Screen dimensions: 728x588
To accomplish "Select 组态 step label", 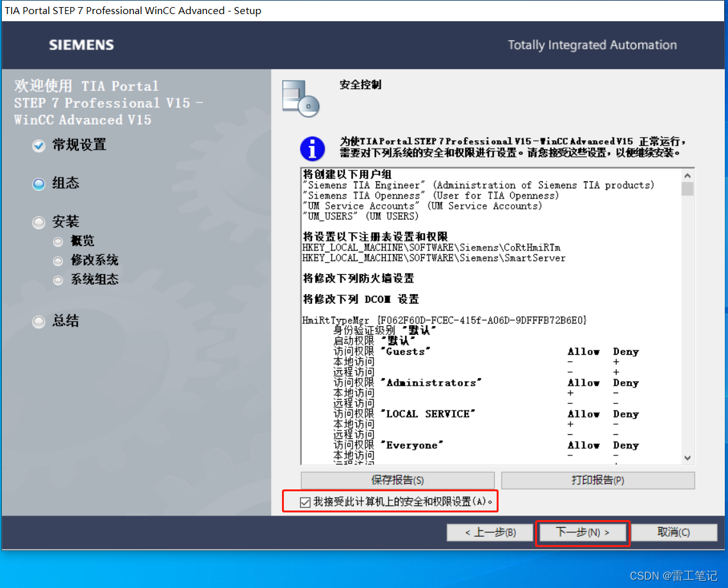I will 65,183.
